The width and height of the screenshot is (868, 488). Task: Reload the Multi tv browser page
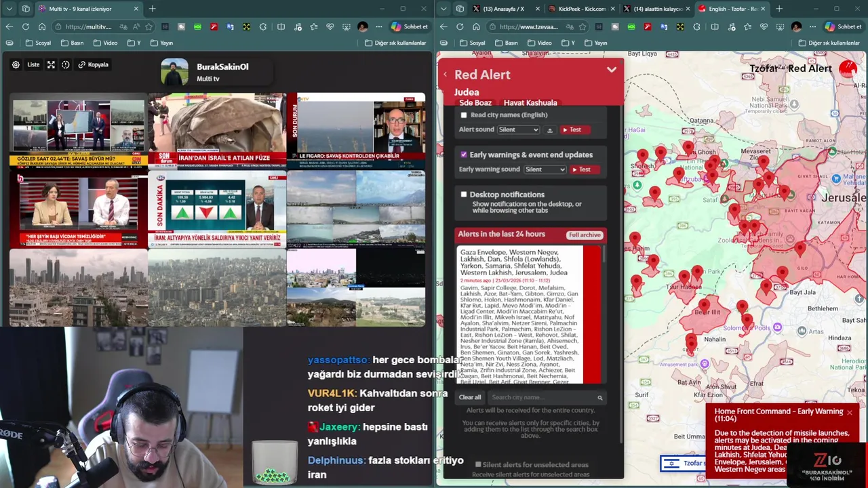(25, 26)
